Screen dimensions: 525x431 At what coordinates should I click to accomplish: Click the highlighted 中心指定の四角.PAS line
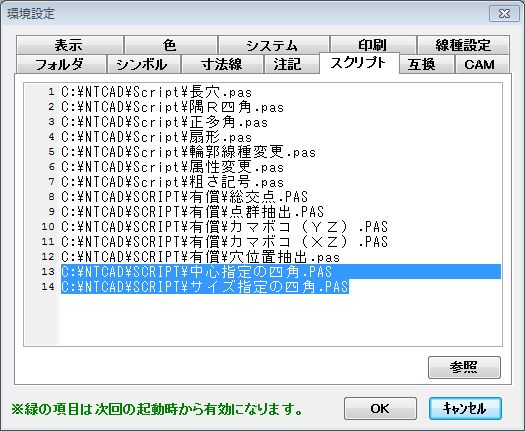[x=281, y=272]
